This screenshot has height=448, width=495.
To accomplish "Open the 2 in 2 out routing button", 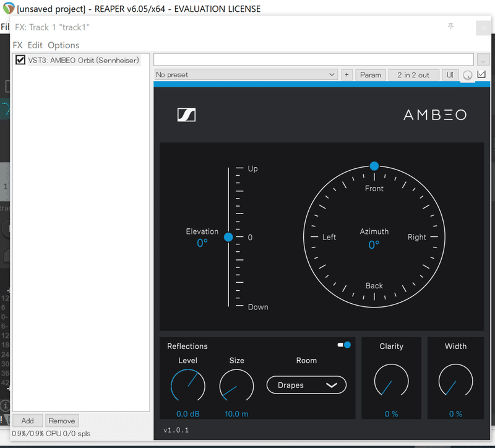I will pos(413,75).
